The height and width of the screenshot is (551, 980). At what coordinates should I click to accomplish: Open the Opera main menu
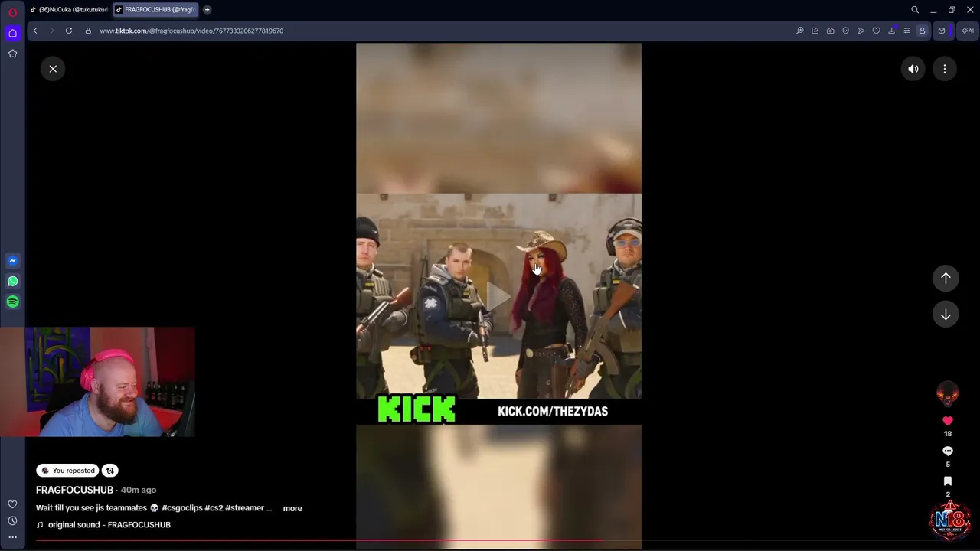point(12,12)
